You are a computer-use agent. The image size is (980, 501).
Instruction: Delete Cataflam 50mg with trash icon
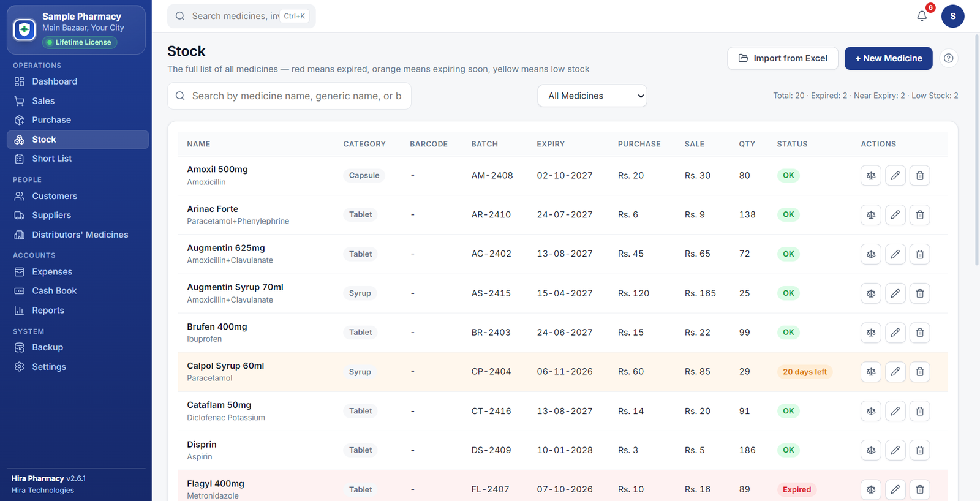[x=920, y=411]
